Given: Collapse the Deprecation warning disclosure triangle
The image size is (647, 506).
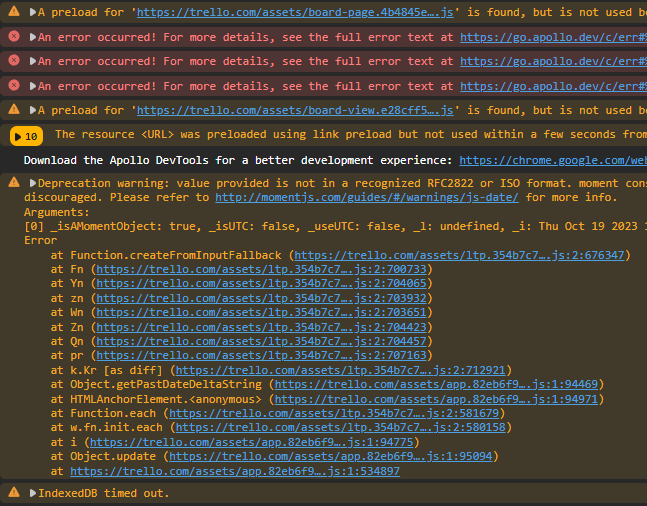Looking at the screenshot, I should [x=33, y=183].
